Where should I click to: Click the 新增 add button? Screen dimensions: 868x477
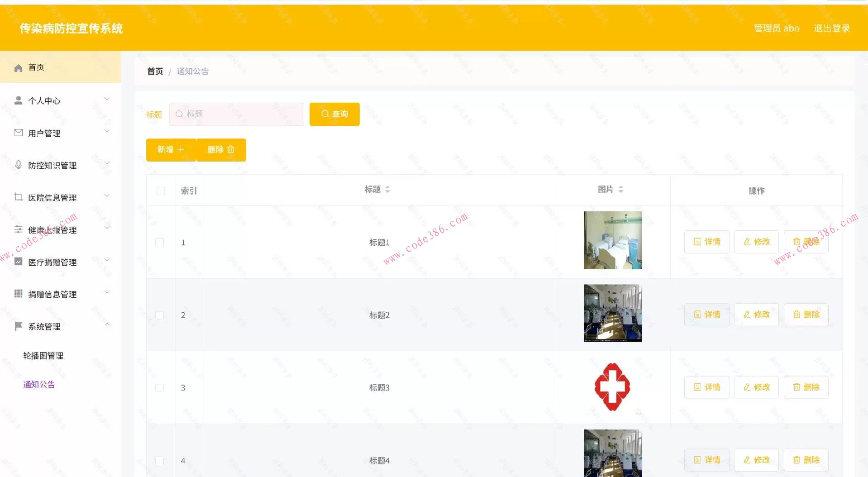[171, 150]
